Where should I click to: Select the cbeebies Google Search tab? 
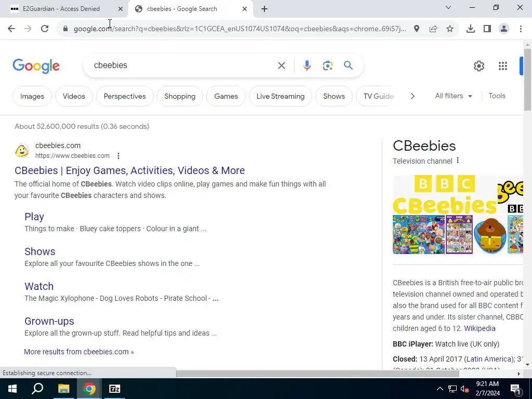(x=182, y=9)
